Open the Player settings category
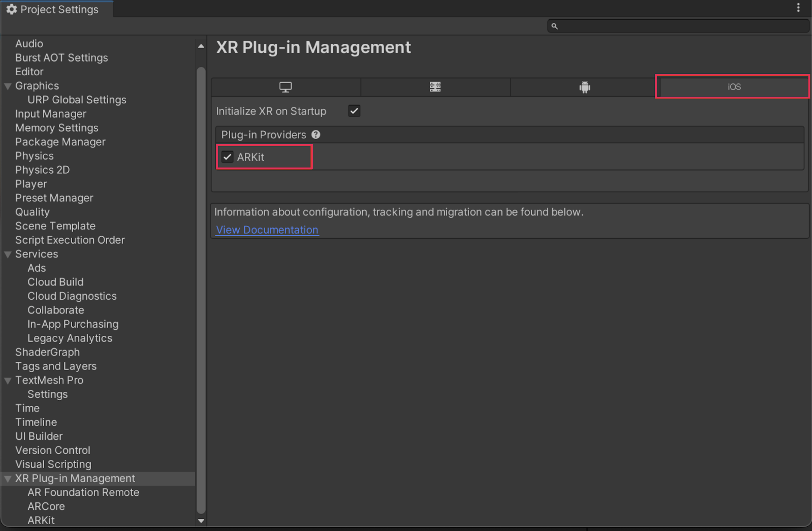The image size is (812, 531). click(31, 184)
